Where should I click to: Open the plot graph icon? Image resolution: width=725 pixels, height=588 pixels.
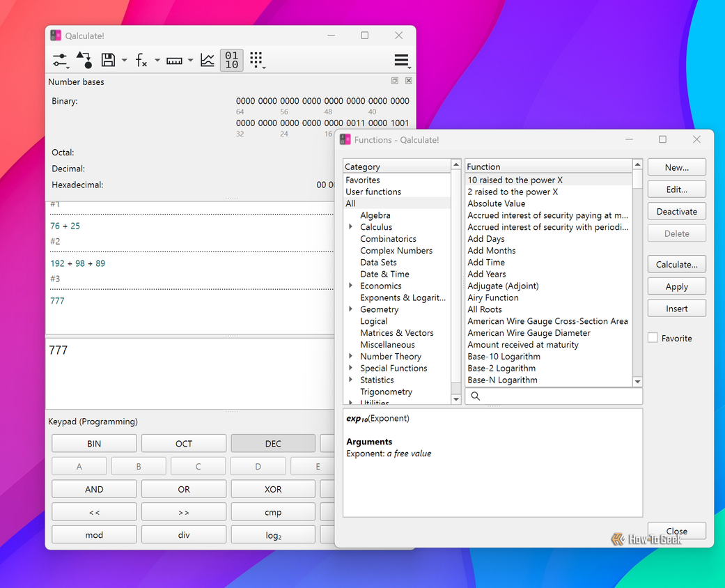pos(207,60)
